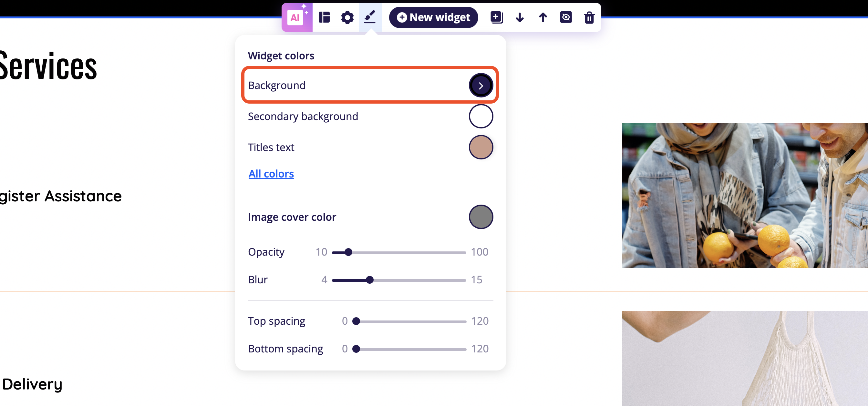Adjust the Top spacing slider
This screenshot has height=406, width=868.
pos(409,321)
